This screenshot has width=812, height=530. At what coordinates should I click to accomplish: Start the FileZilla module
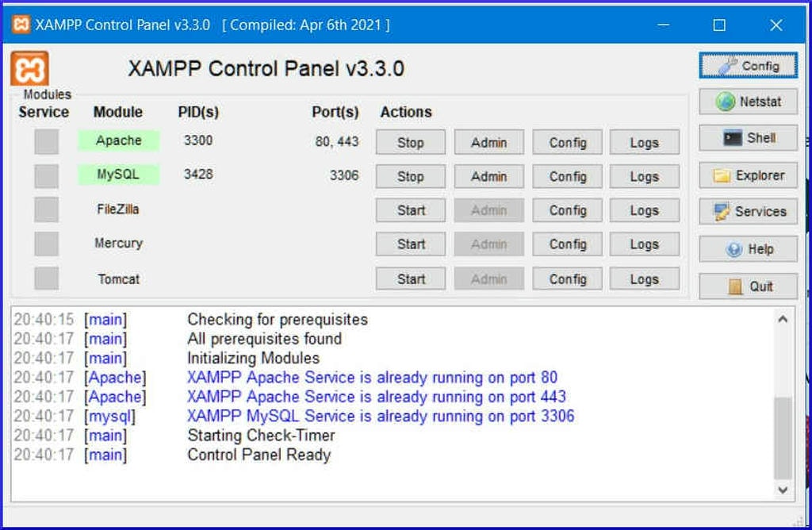(x=410, y=209)
